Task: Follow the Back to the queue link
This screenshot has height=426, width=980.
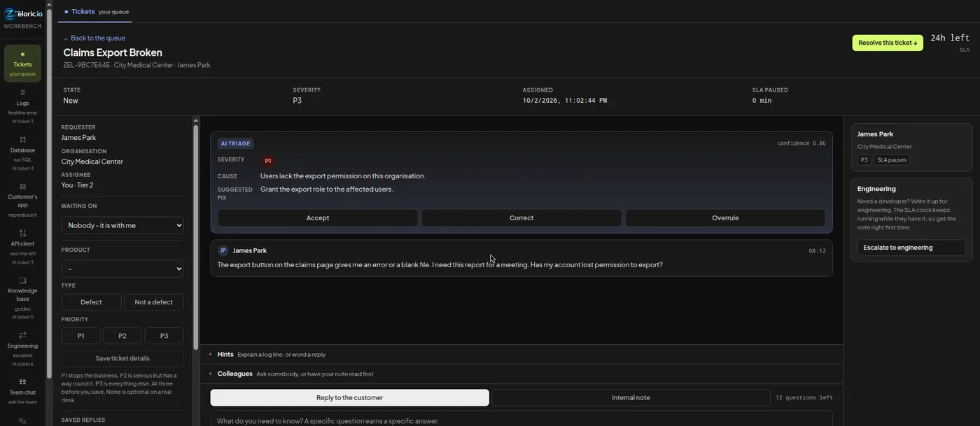Action: [x=94, y=38]
